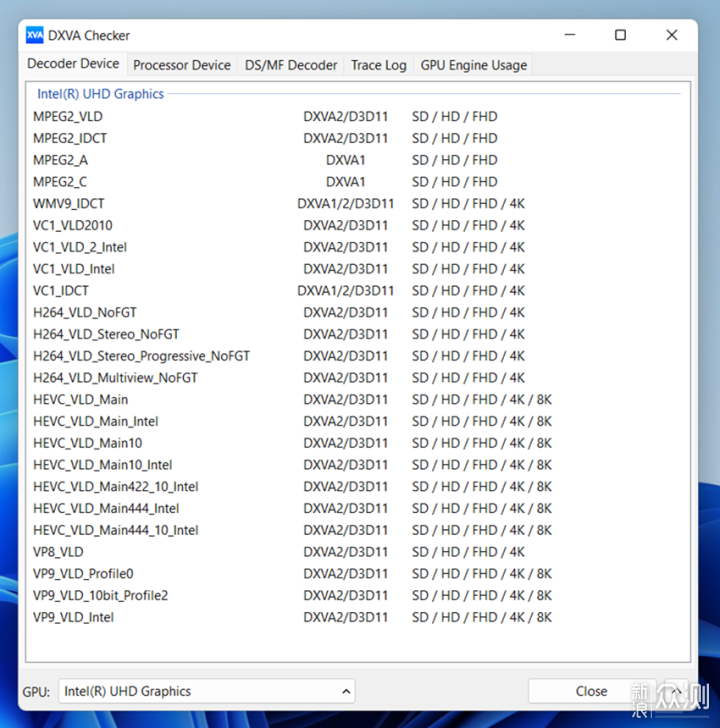This screenshot has width=720, height=728.
Task: Select the H264_VLD_NoFGT row
Action: (357, 313)
